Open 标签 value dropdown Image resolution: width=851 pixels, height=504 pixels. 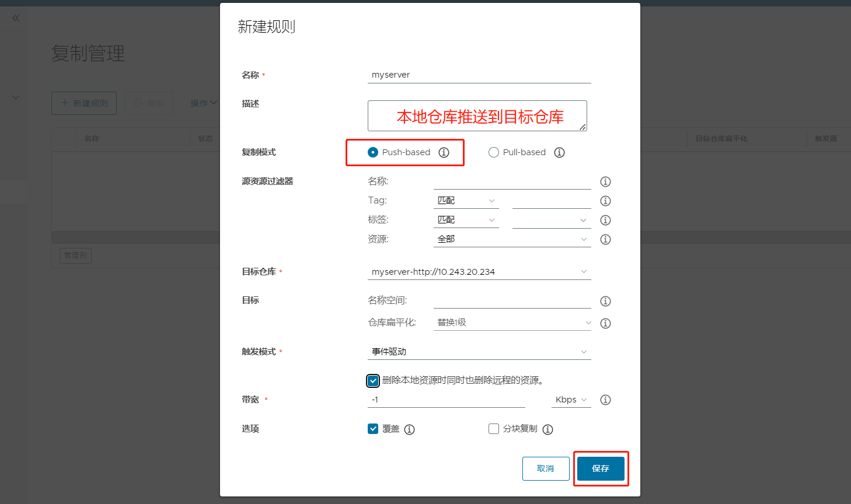pyautogui.click(x=552, y=220)
